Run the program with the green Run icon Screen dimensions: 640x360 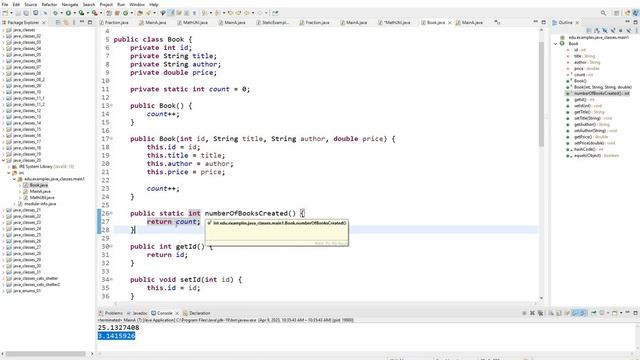[x=68, y=13]
